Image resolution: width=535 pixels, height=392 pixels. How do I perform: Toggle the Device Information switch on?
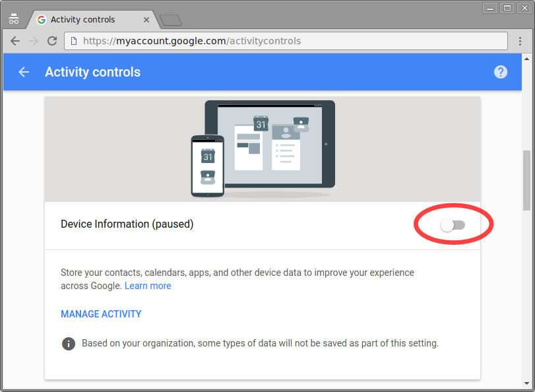pos(453,225)
